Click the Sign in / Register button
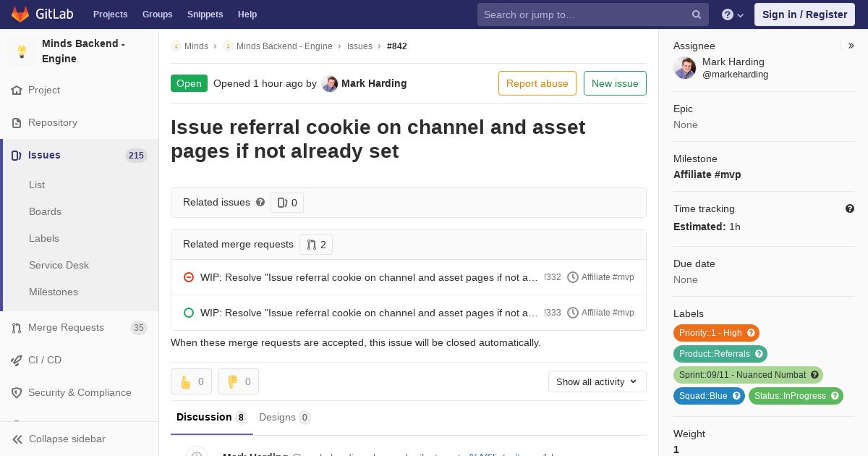Viewport: 868px width, 456px height. 804,14
